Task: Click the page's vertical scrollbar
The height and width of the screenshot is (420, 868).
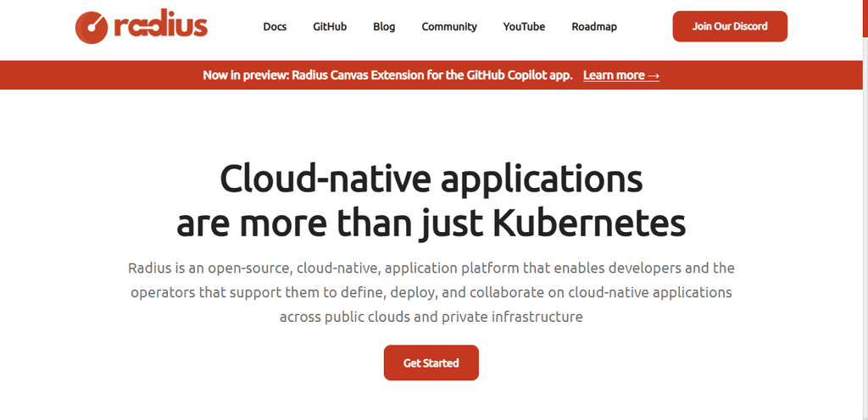Action: point(865,210)
